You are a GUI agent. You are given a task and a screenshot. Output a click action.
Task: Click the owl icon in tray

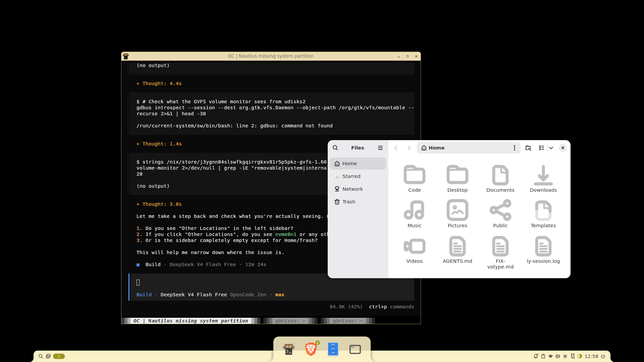[x=573, y=356]
